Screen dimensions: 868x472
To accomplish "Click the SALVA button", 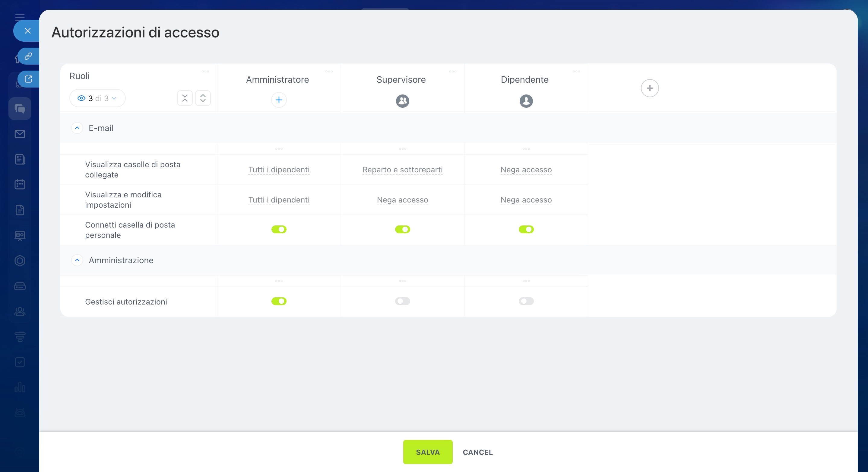I will [427, 452].
